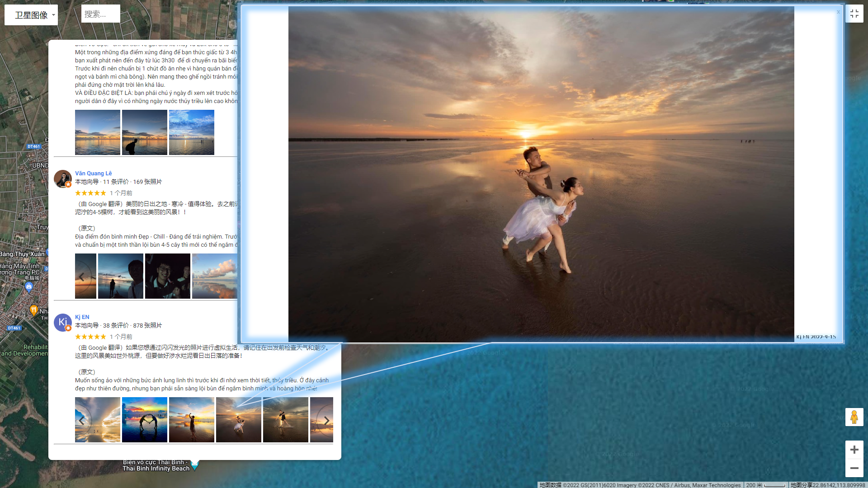Open selfie thumbnail in Văn Quang Lê review
This screenshot has width=868, height=488.
point(168,276)
